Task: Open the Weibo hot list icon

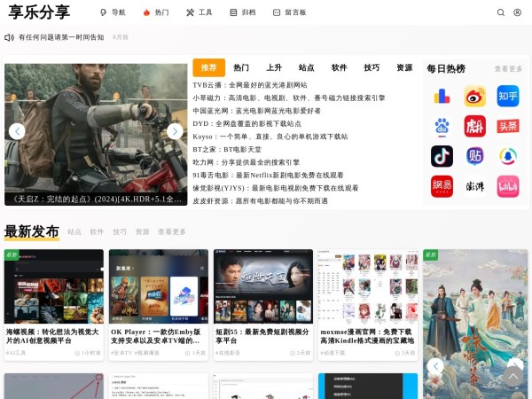Action: 474,97
